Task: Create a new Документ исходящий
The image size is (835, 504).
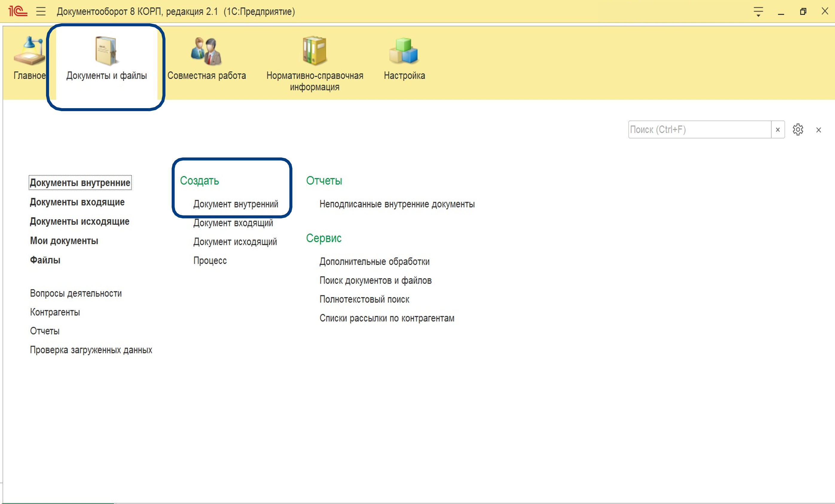Action: point(235,242)
